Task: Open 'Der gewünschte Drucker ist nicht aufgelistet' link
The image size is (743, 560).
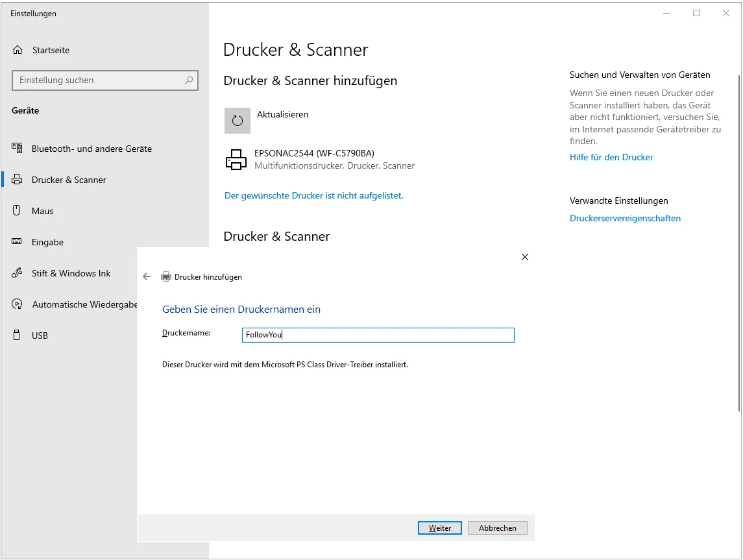Action: 313,195
